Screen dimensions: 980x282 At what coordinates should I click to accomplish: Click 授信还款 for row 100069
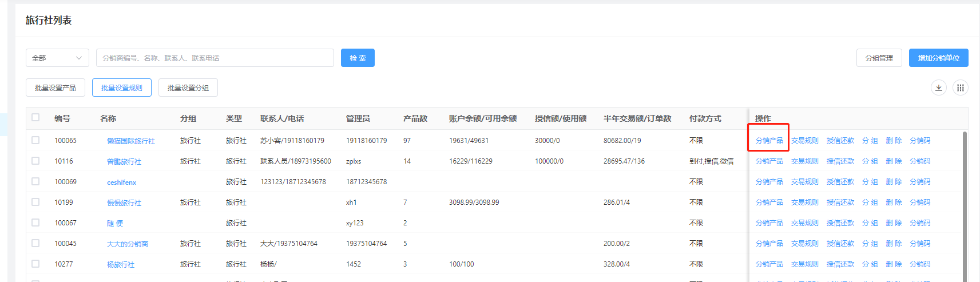[840, 182]
